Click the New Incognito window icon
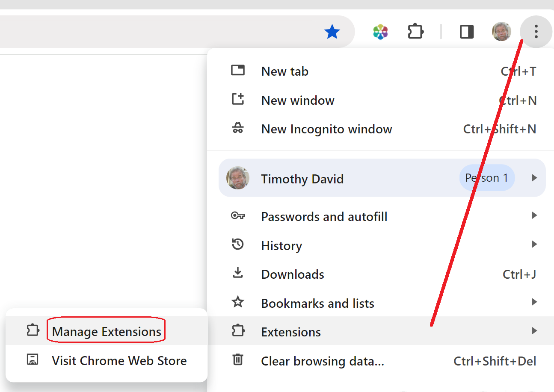Screen dimensions: 554x392 (x=238, y=129)
